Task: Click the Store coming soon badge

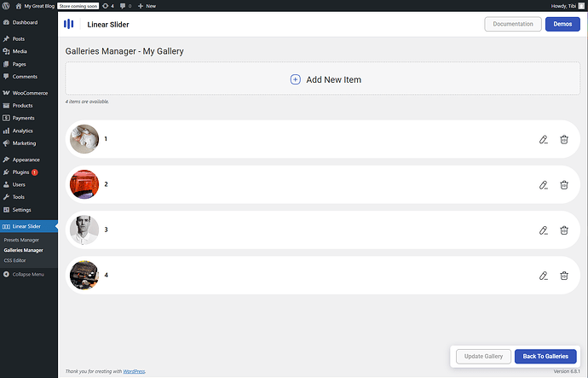Action: (x=78, y=6)
